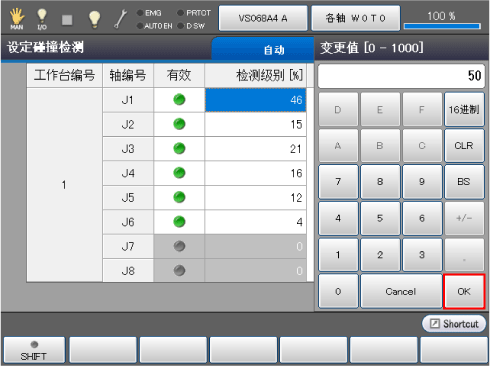Click the Shortcut arrow button

pyautogui.click(x=454, y=324)
